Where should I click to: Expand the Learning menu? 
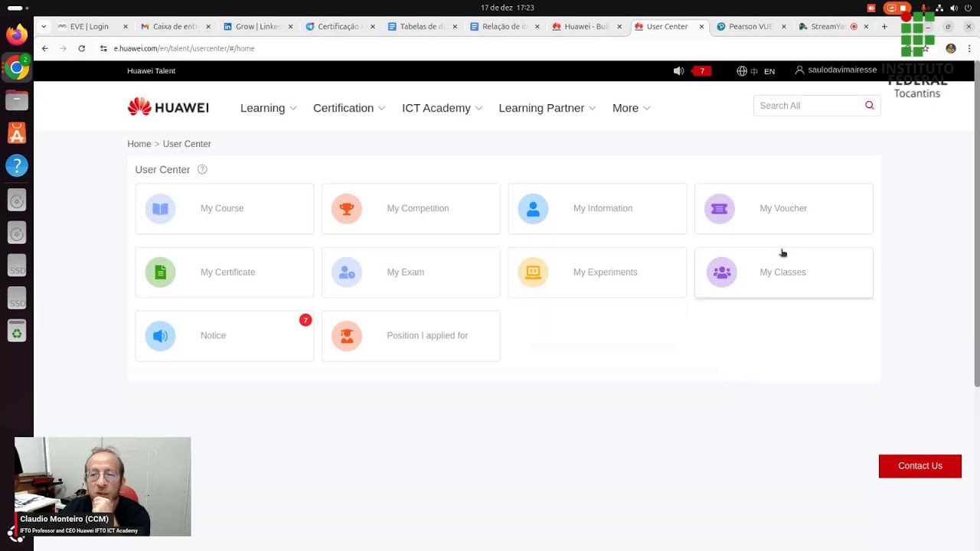(x=268, y=108)
